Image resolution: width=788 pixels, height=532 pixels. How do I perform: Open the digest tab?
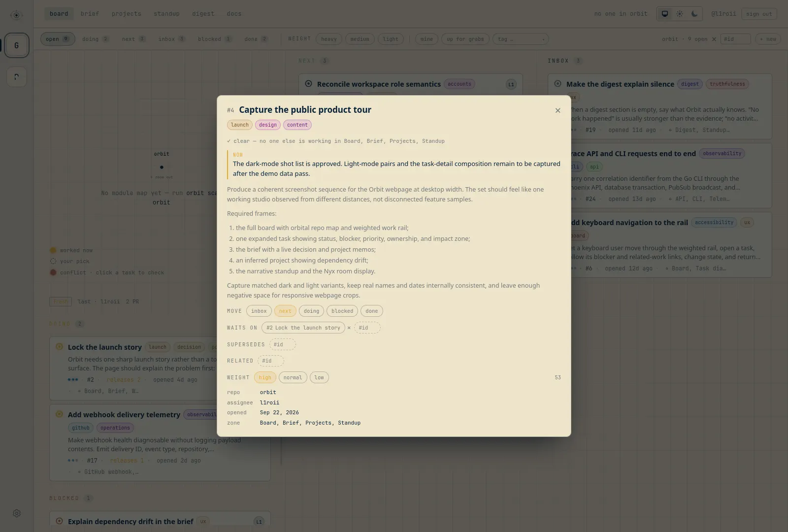(203, 14)
